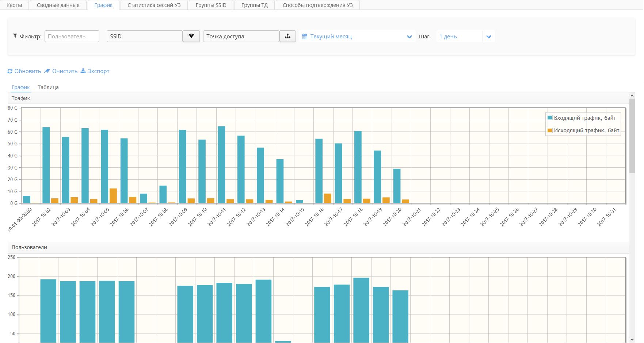Click the download icon beside Экспорт
This screenshot has height=343, width=644.
point(83,71)
